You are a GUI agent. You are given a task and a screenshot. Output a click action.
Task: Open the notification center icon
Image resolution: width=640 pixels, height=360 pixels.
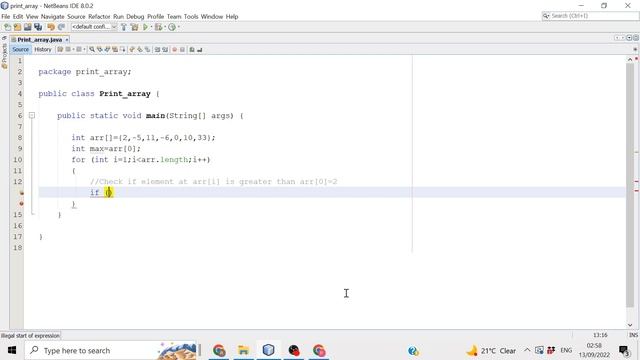(x=624, y=351)
